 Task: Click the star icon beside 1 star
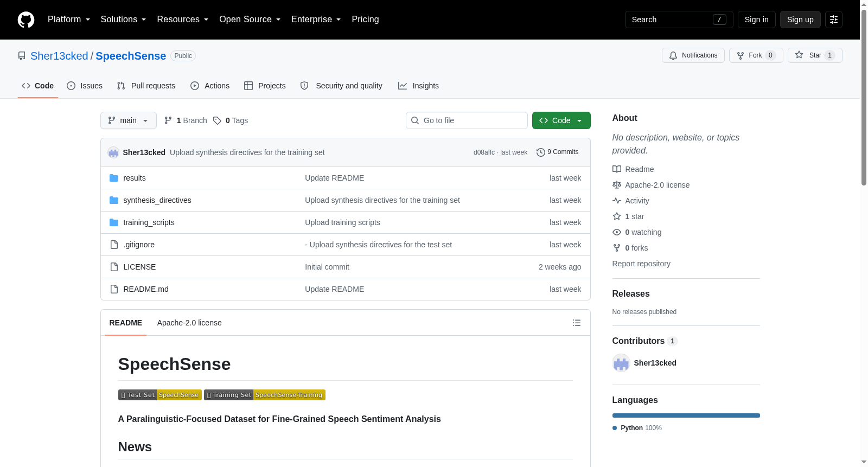tap(617, 216)
